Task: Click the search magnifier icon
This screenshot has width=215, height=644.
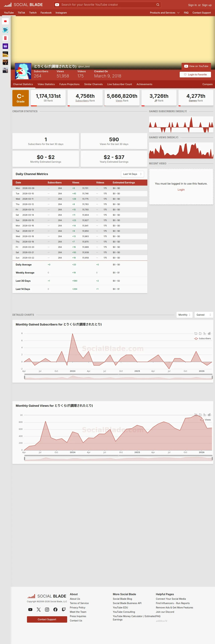Action: pyautogui.click(x=158, y=5)
